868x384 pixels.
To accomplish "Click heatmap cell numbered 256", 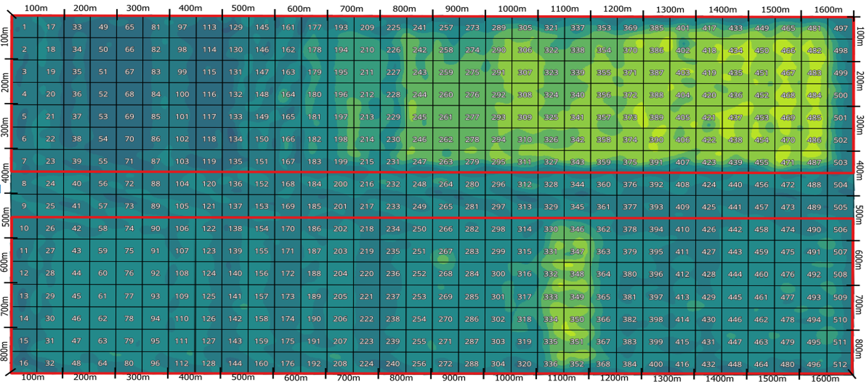I will click(x=419, y=363).
